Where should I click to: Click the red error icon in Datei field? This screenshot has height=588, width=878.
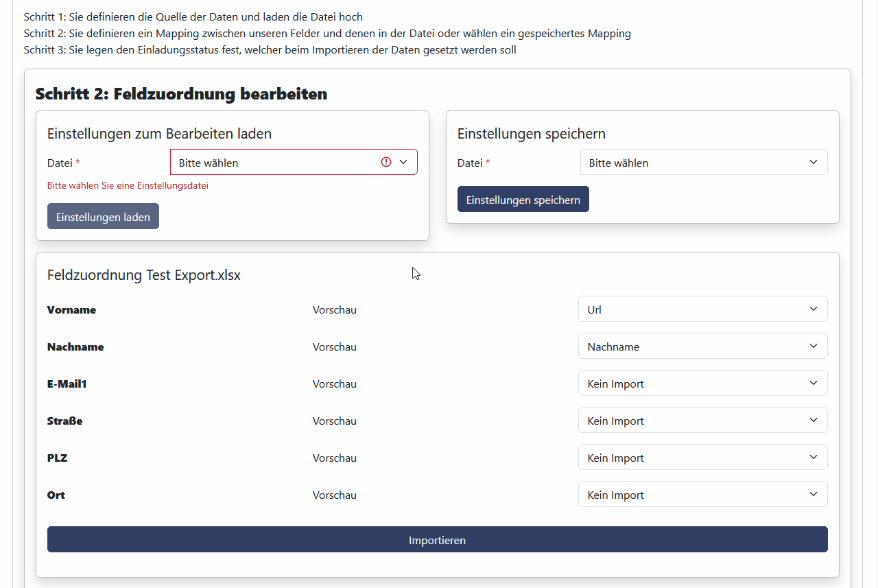[x=385, y=162]
